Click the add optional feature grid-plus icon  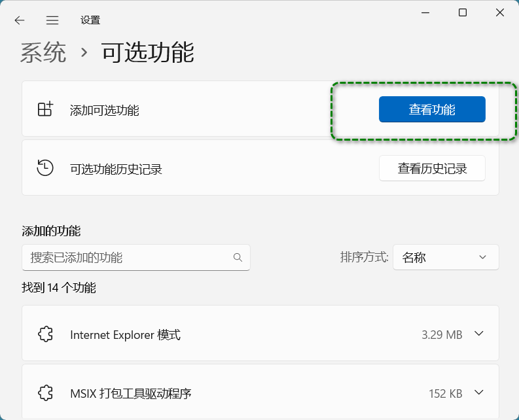pyautogui.click(x=45, y=109)
